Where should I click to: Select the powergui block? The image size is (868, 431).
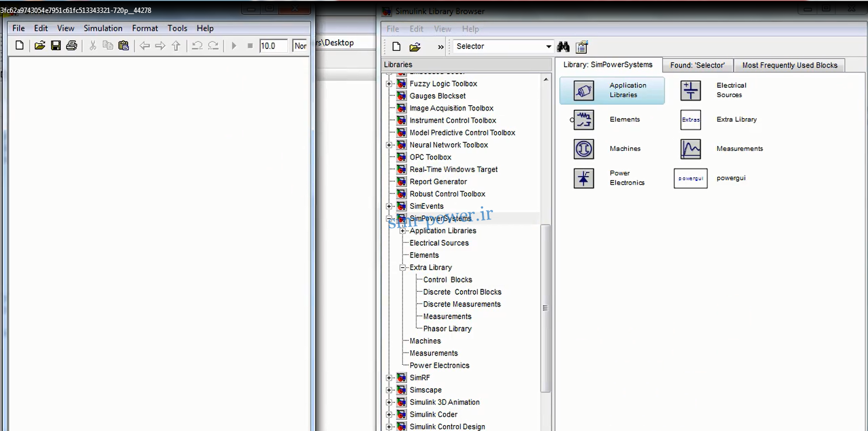[x=691, y=178]
